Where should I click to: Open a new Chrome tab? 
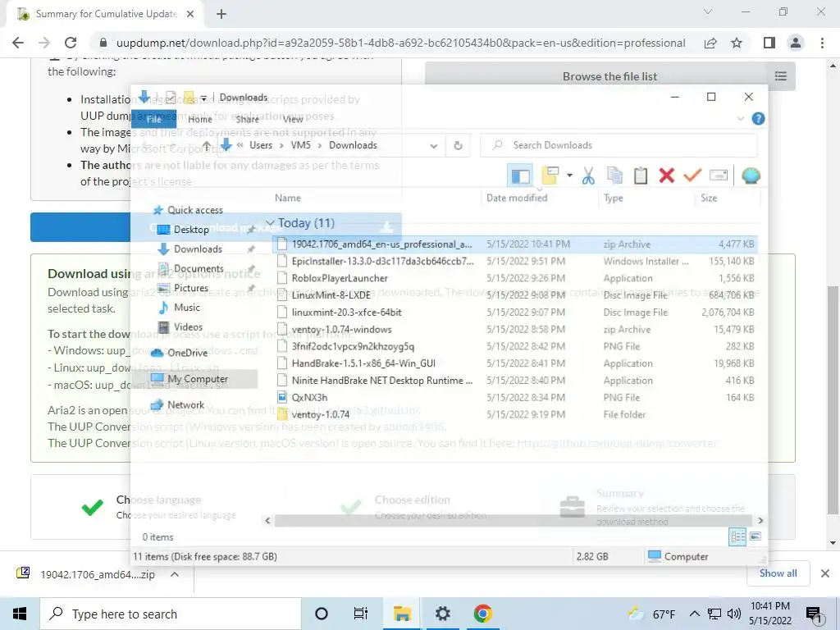pyautogui.click(x=221, y=14)
